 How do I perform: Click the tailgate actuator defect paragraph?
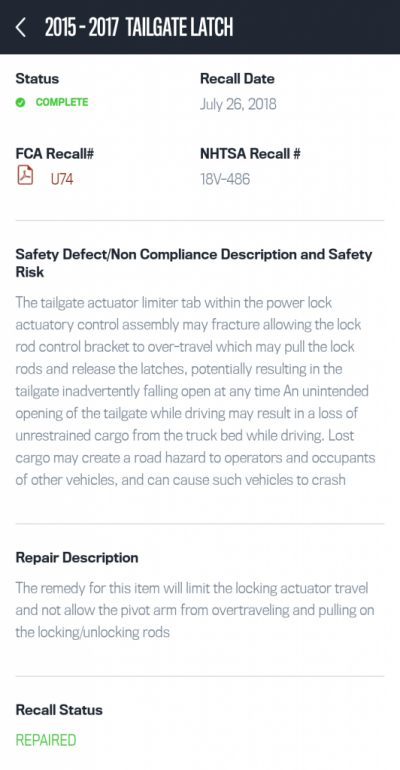click(195, 391)
